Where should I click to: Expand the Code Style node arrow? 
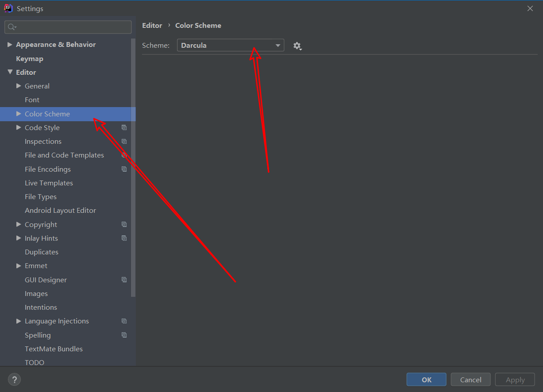[x=19, y=127]
